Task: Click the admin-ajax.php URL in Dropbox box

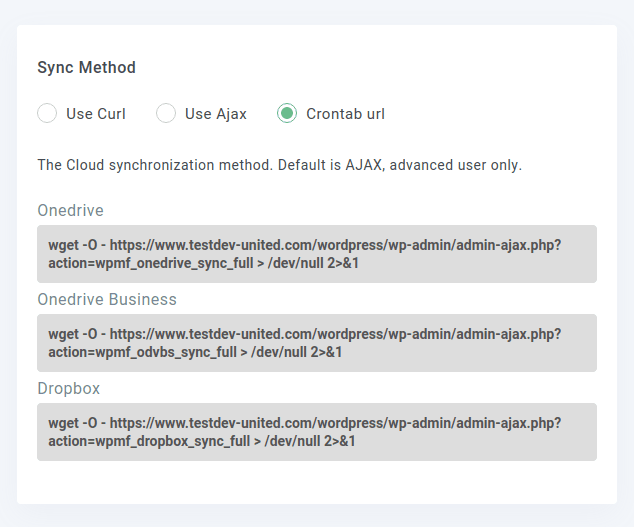Action: tap(336, 423)
